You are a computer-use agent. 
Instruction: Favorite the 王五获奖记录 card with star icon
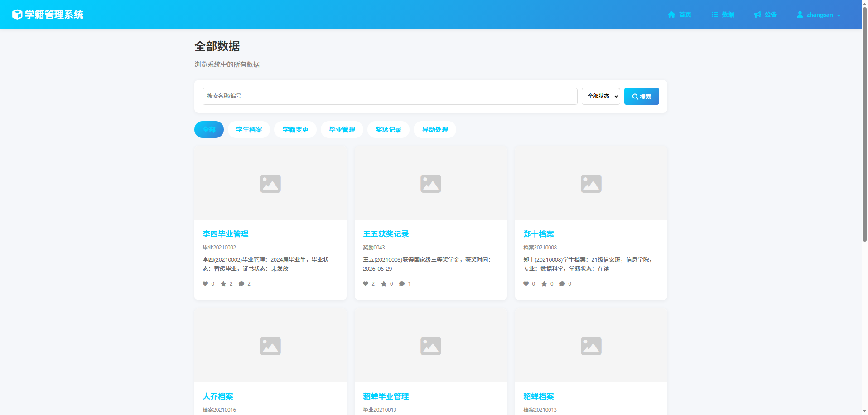tap(384, 284)
